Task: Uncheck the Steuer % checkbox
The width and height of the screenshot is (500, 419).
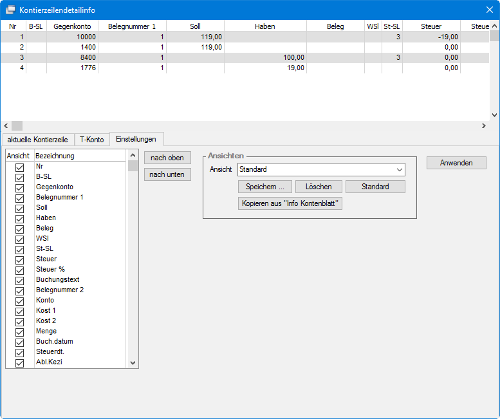Action: [x=20, y=270]
